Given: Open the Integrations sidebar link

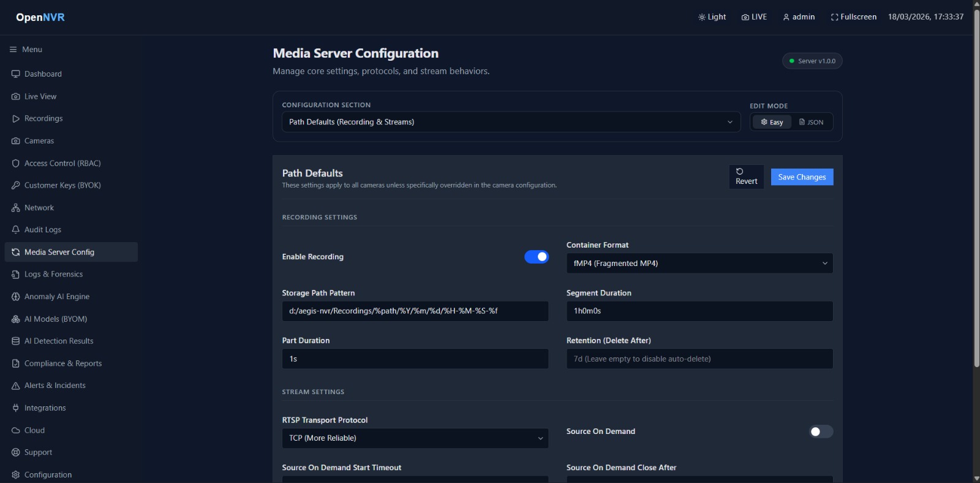Looking at the screenshot, I should 71,408.
